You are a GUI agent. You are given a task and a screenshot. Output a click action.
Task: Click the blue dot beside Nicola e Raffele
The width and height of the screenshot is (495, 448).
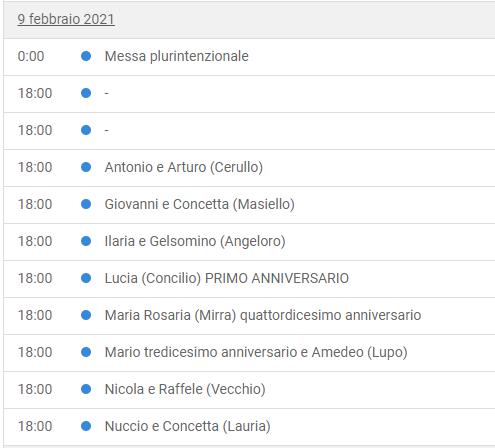[86, 389]
